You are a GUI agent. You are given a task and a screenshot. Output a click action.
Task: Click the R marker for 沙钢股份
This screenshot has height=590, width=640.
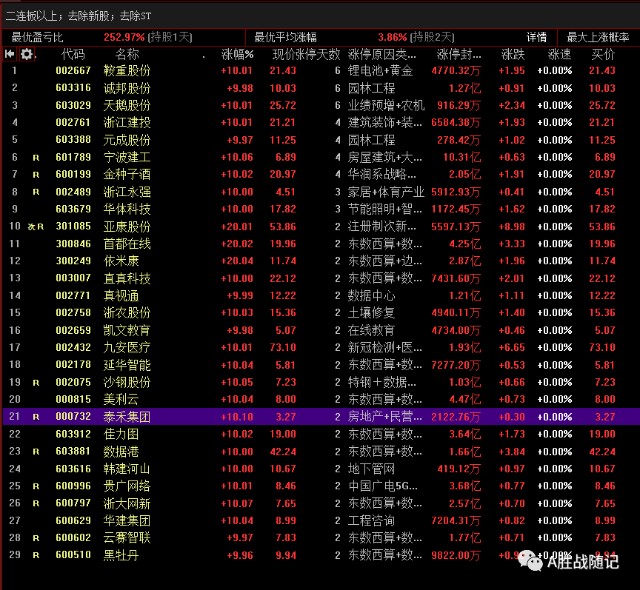[x=36, y=383]
